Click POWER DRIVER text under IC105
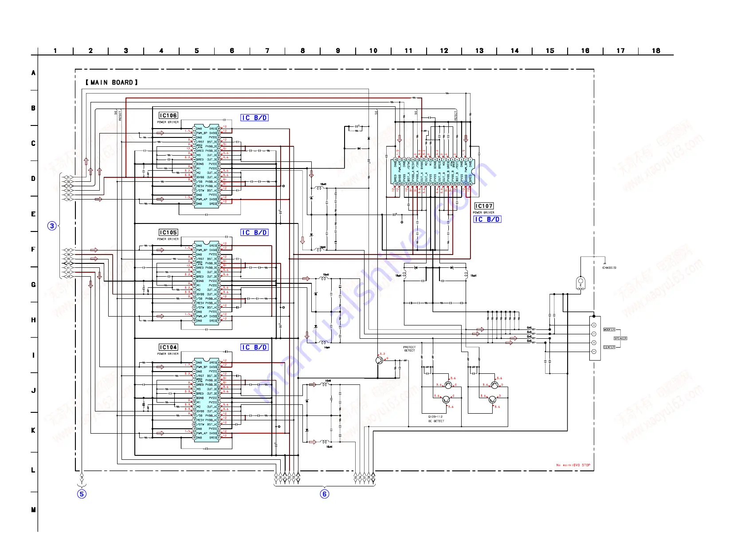This screenshot has width=745, height=560. coord(168,239)
